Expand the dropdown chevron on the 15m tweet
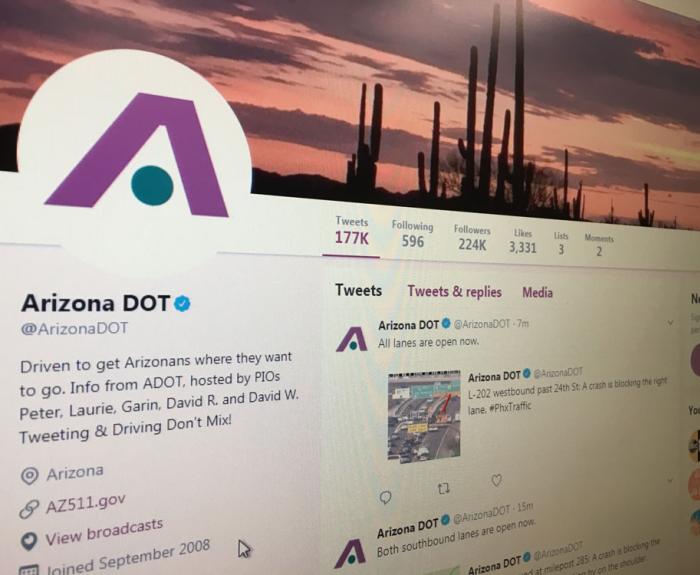The image size is (700, 575). click(670, 480)
